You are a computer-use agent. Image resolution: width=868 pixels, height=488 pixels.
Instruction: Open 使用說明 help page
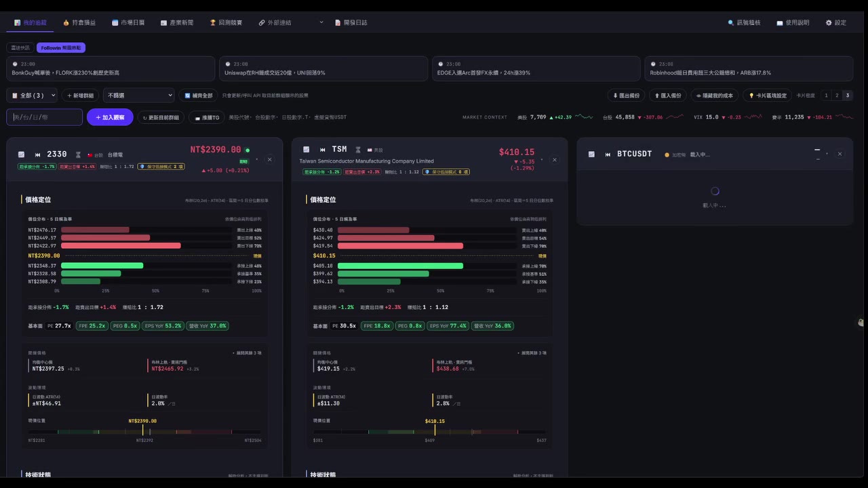pyautogui.click(x=793, y=22)
